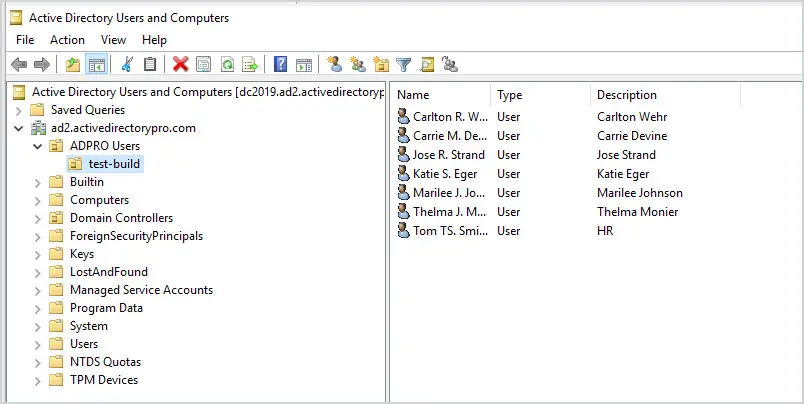
Task: Select the ADPRO Users tree item
Action: click(x=105, y=146)
